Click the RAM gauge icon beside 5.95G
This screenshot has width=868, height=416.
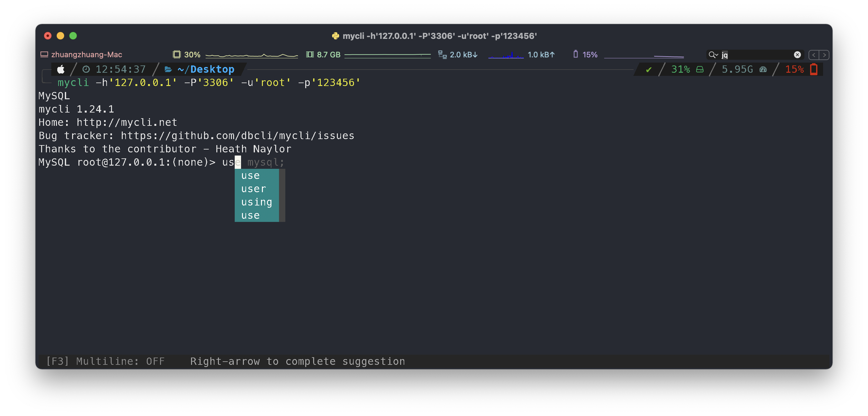[763, 70]
